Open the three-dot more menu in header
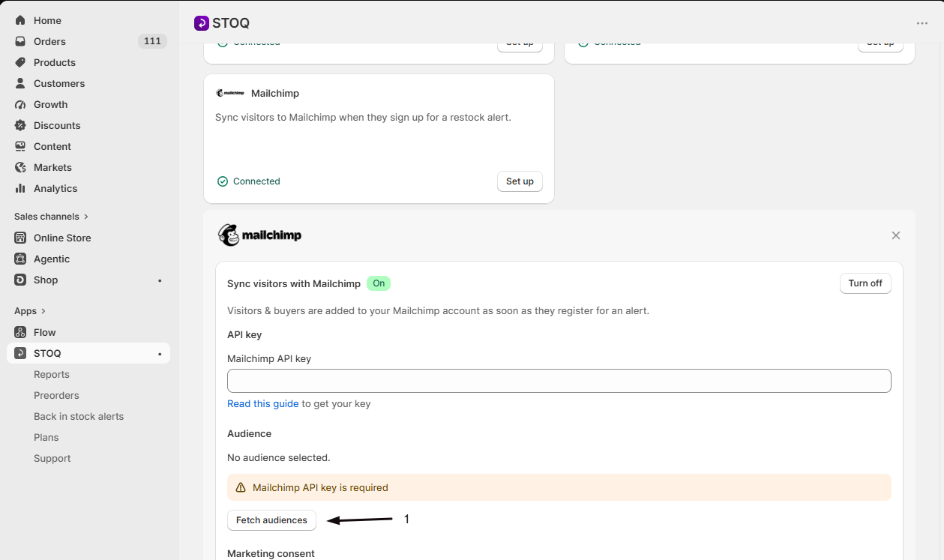This screenshot has height=560, width=944. point(922,23)
